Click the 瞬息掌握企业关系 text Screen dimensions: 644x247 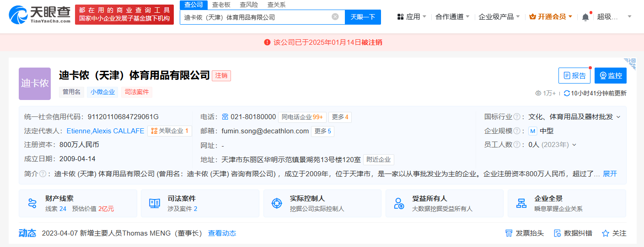[x=558, y=209]
